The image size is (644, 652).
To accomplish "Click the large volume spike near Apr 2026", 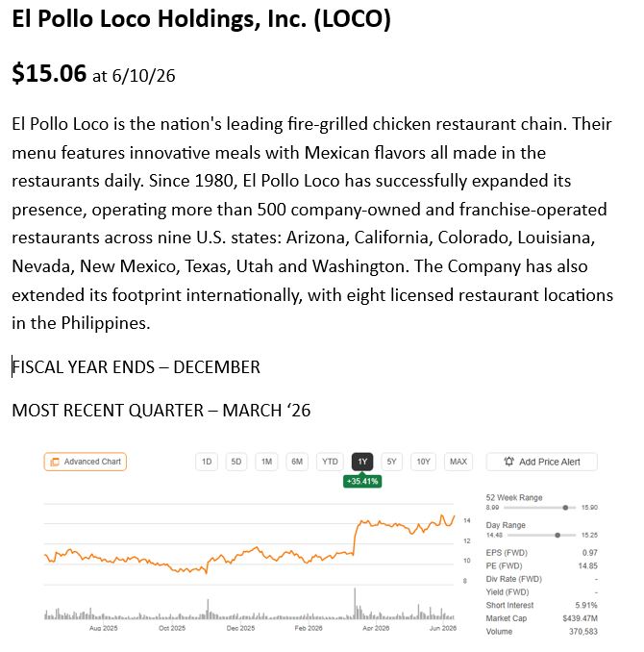I will 355,603.
